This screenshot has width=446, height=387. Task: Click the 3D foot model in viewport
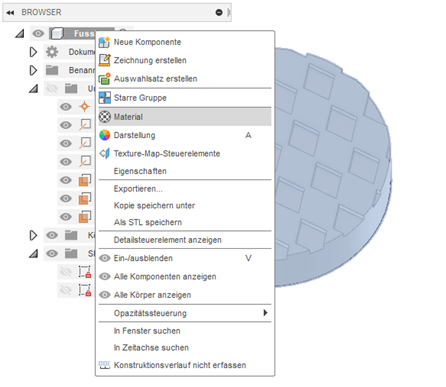[333, 167]
